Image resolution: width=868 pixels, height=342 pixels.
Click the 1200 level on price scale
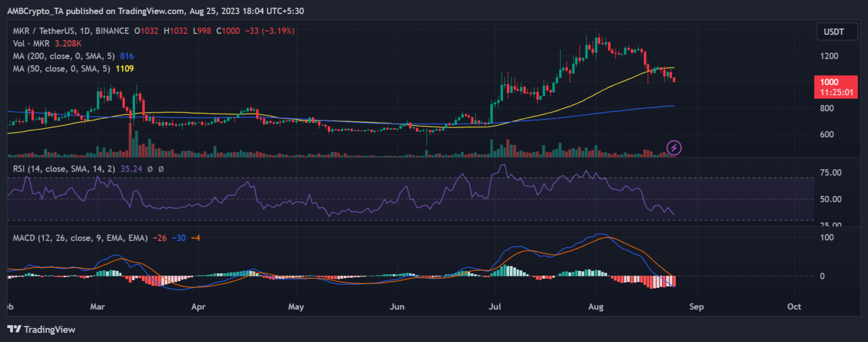830,56
